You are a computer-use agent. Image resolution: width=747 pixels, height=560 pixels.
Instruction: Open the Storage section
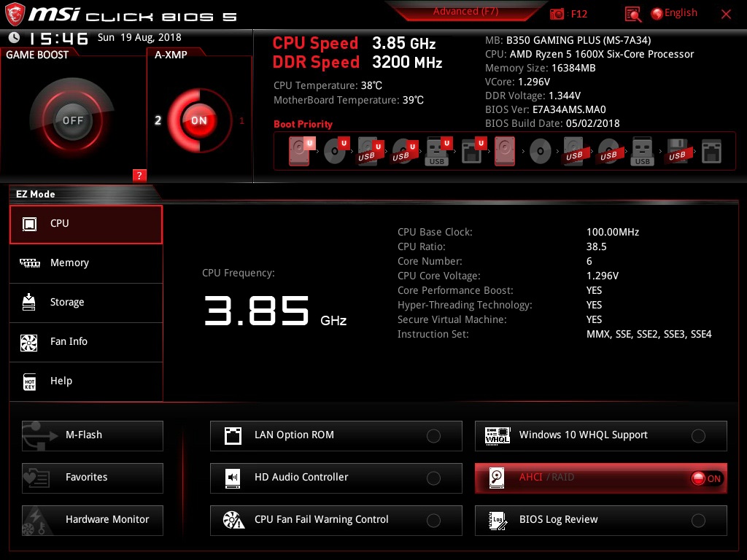pyautogui.click(x=86, y=303)
